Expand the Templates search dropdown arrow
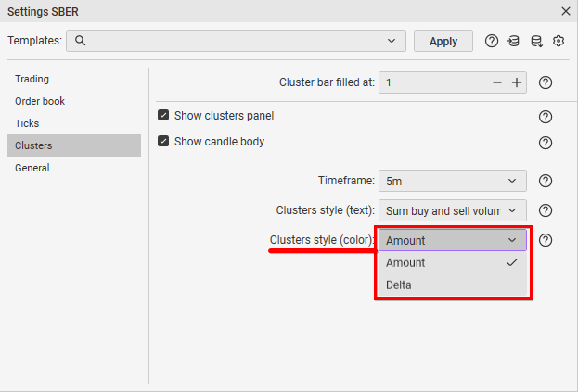This screenshot has width=578, height=392. (392, 41)
